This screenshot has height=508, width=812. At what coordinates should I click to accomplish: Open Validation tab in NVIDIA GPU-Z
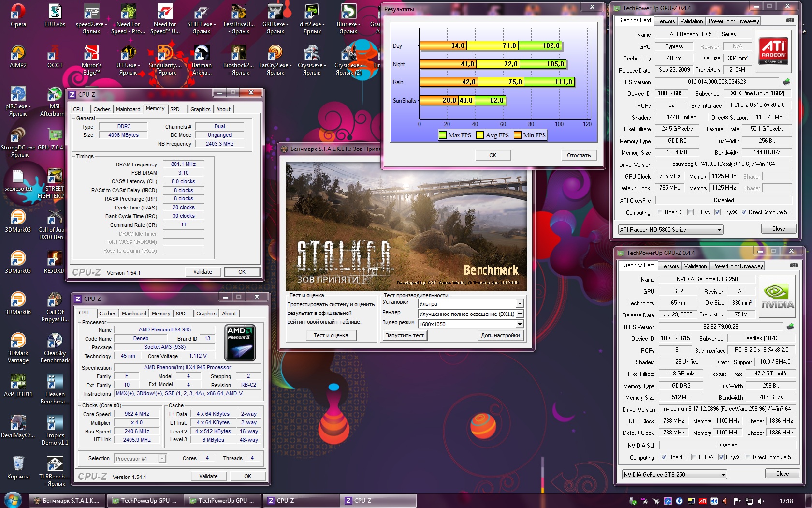(x=696, y=266)
